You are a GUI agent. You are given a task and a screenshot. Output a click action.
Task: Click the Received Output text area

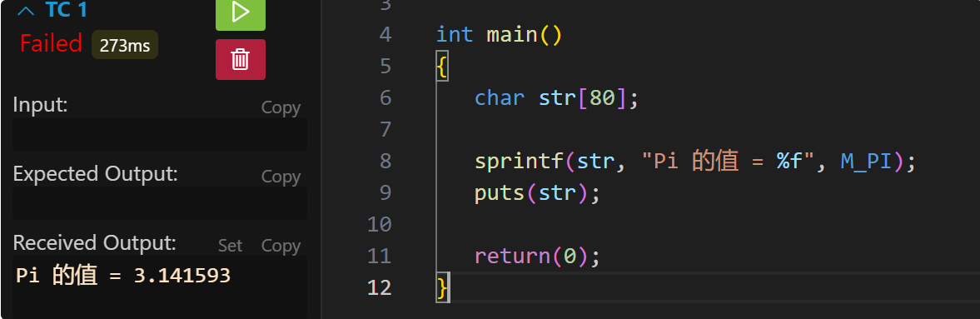click(x=160, y=287)
